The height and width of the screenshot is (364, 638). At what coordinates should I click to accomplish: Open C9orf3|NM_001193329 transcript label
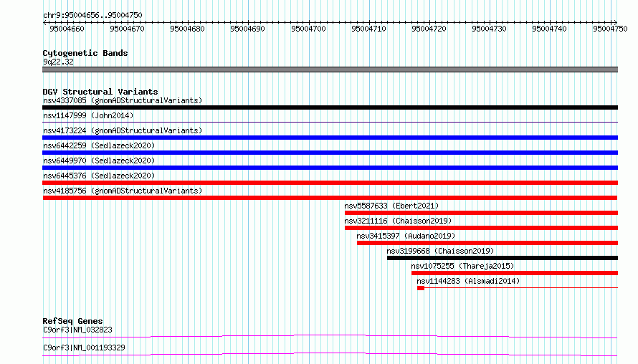[x=84, y=348]
